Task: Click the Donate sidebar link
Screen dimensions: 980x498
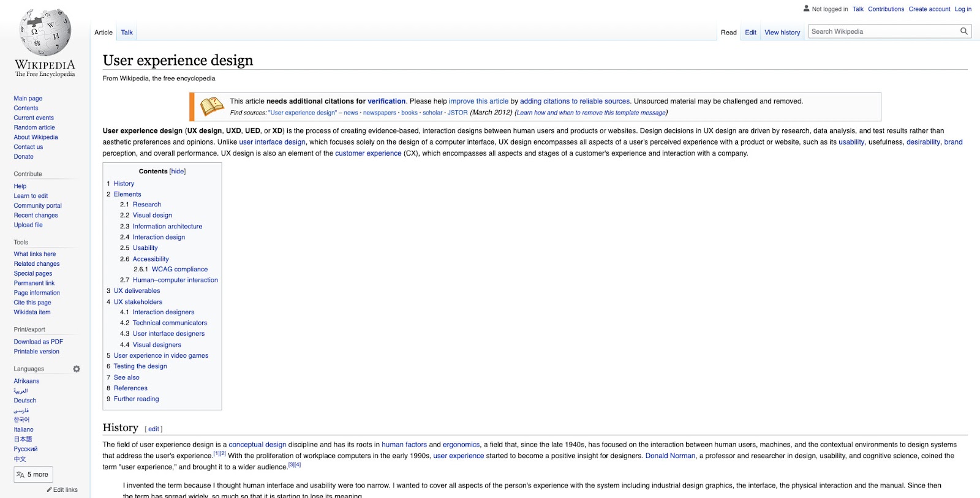Action: pyautogui.click(x=24, y=157)
